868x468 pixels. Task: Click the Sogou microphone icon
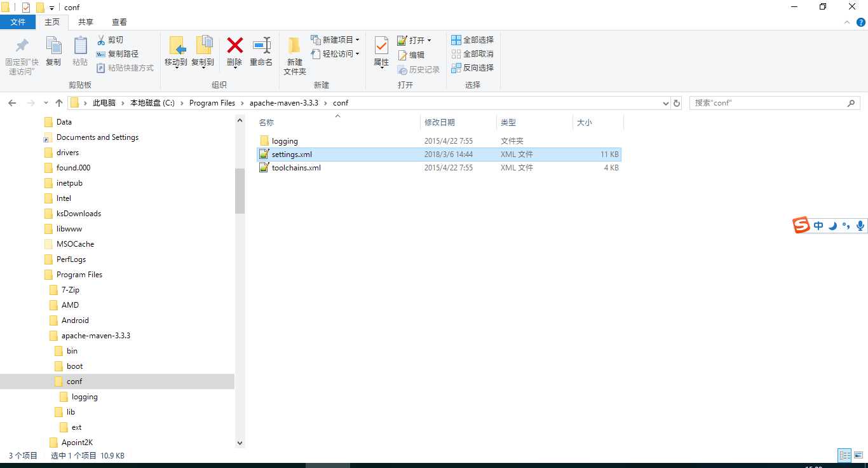pos(860,225)
